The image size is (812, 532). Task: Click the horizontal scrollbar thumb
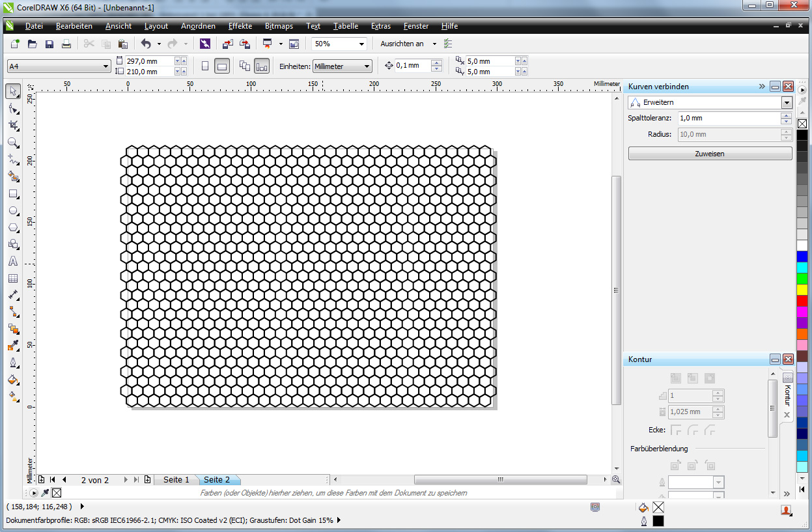(500, 480)
